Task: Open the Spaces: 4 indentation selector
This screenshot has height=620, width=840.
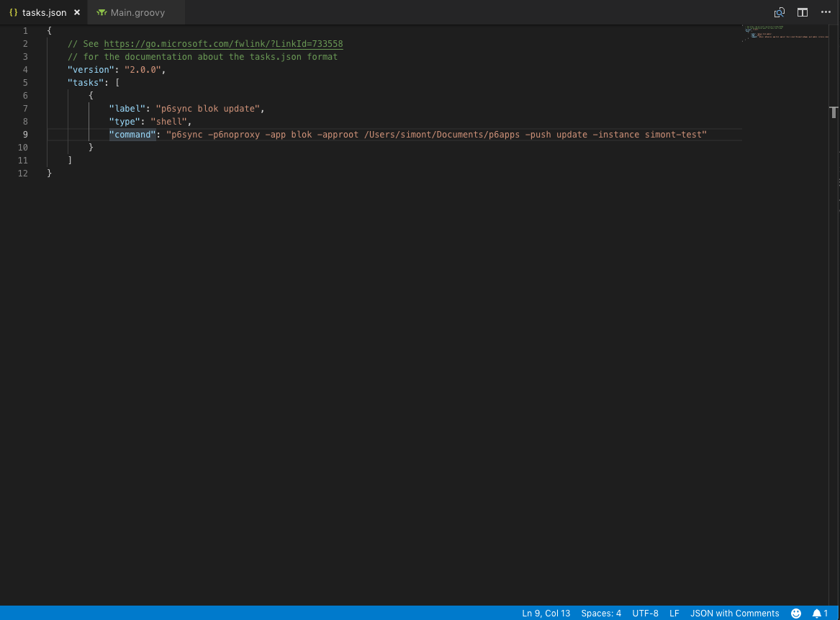Action: [x=601, y=614]
